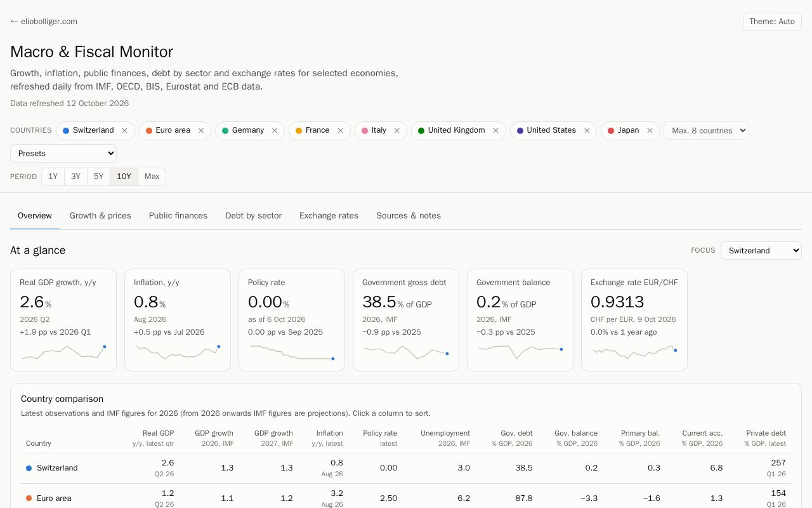Click the Data refreshed 12 October 2026 text
The image size is (812, 508).
pos(69,104)
